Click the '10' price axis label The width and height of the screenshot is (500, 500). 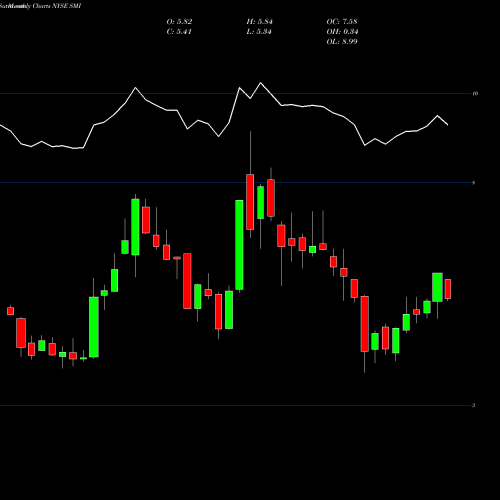[x=475, y=94]
